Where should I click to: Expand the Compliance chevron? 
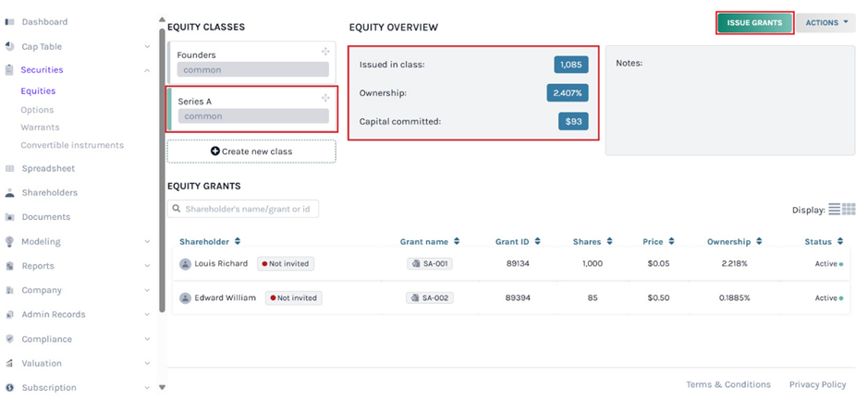click(147, 339)
